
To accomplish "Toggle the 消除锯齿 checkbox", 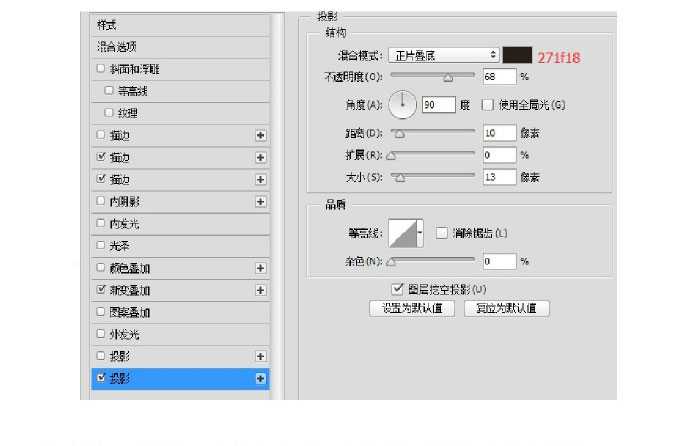I will (442, 234).
